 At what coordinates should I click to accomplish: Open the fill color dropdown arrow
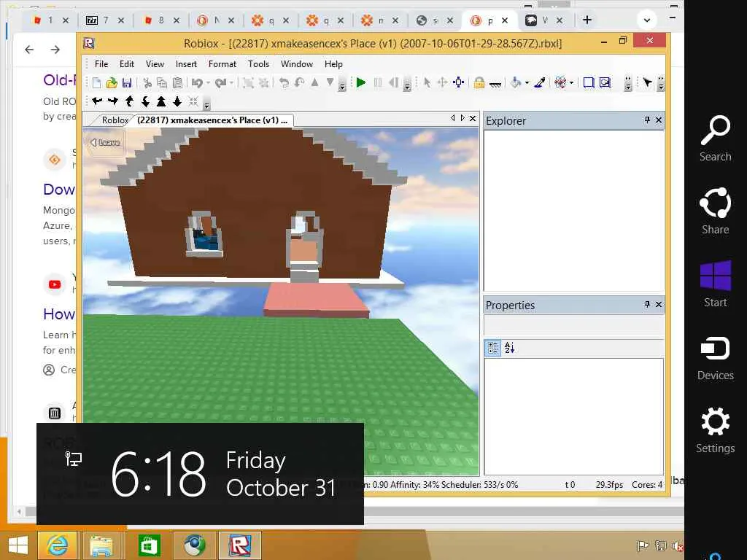click(x=527, y=83)
